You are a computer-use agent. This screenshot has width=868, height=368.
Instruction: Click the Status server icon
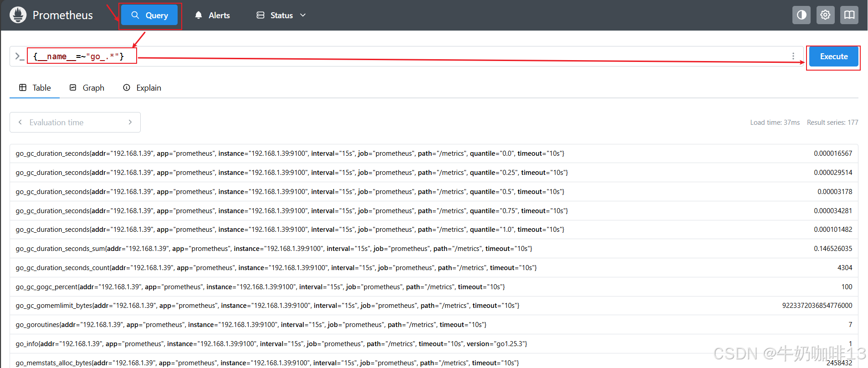[x=260, y=15]
